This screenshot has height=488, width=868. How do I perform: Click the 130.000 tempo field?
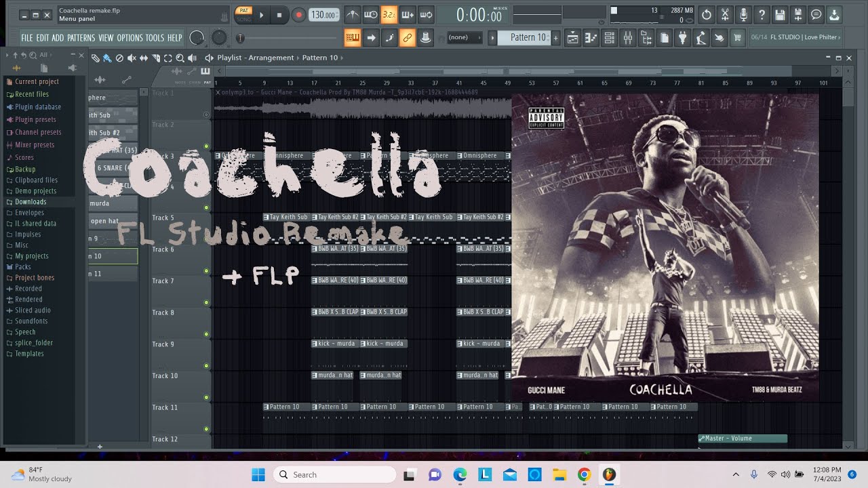325,15
